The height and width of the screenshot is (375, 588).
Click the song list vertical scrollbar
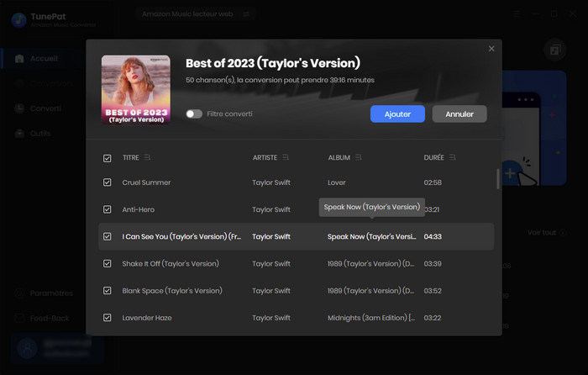tap(498, 178)
